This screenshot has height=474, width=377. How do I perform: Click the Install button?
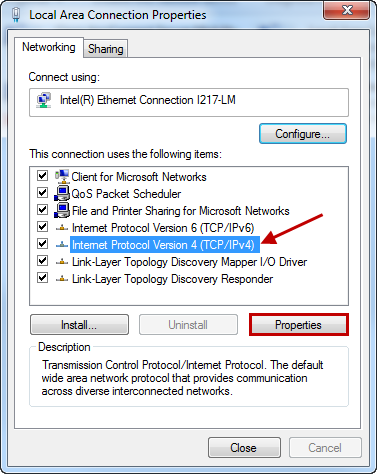pyautogui.click(x=79, y=325)
